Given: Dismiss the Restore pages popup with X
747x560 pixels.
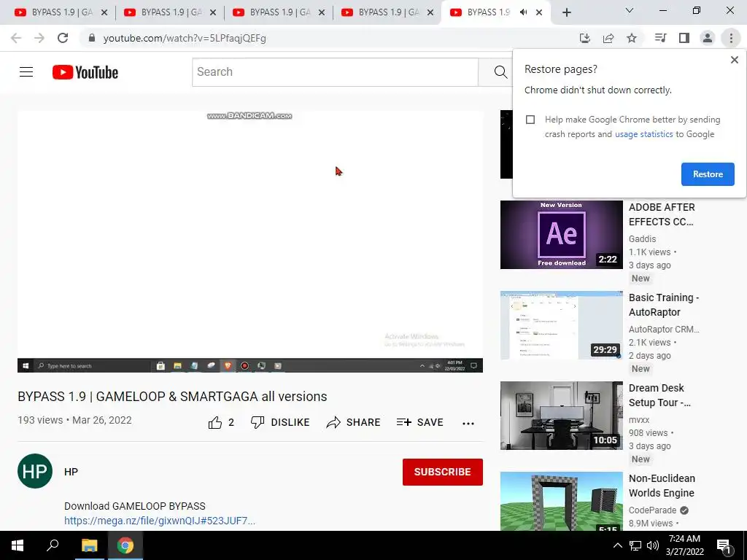Looking at the screenshot, I should coord(734,60).
